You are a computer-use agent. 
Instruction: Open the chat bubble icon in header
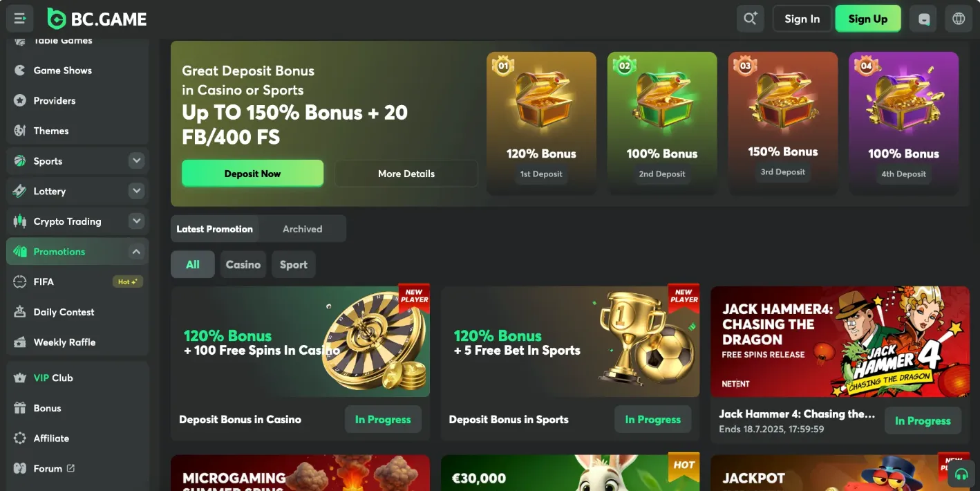(924, 19)
